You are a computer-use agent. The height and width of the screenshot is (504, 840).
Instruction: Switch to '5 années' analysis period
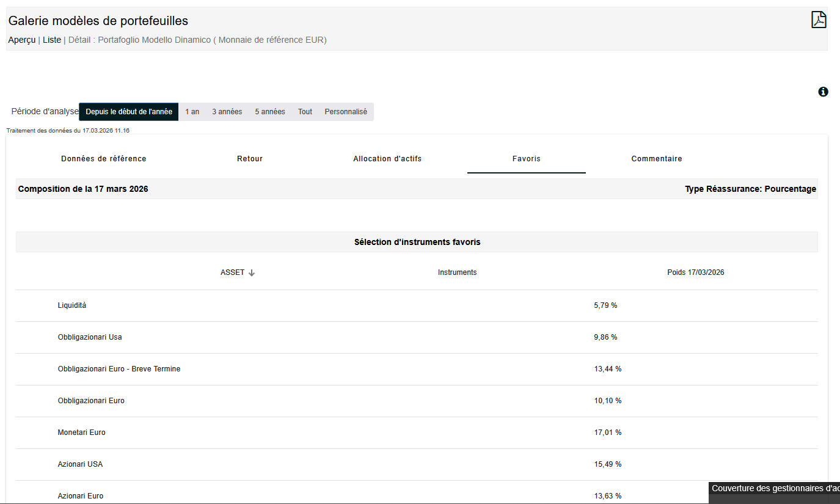tap(270, 112)
